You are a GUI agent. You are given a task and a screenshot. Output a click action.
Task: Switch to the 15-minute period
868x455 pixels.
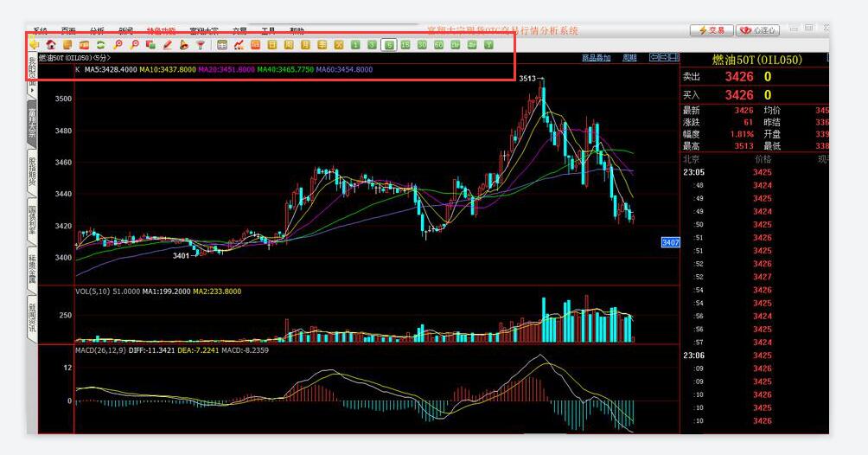405,44
